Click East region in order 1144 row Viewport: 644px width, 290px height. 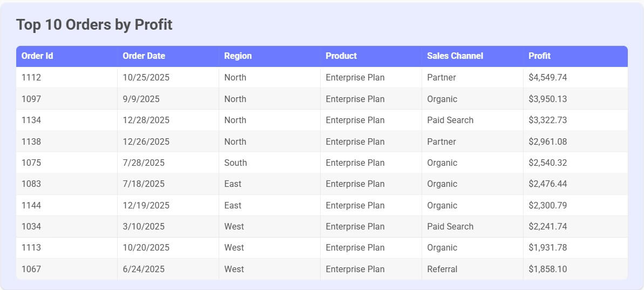pyautogui.click(x=233, y=205)
